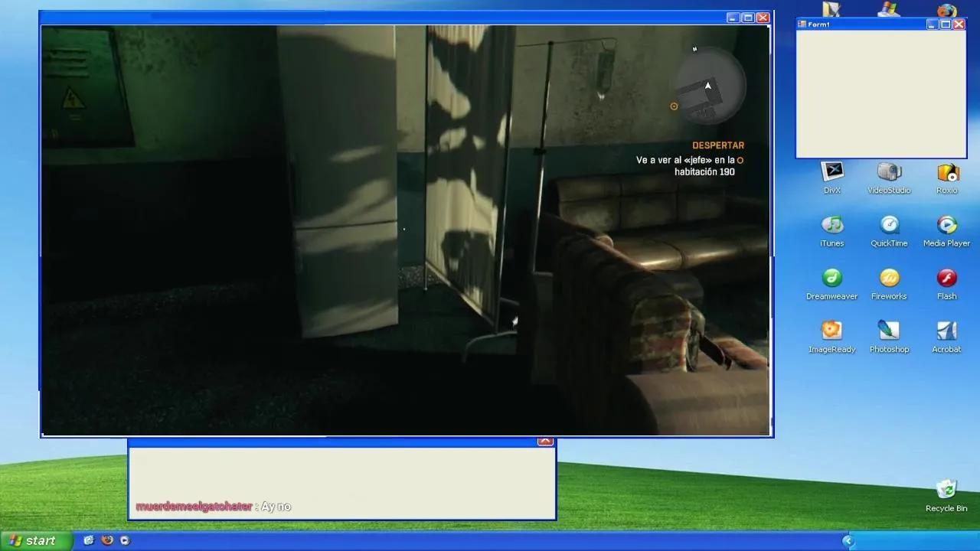Open the Photoshop desktop icon
This screenshot has width=980, height=551.
pos(889,336)
